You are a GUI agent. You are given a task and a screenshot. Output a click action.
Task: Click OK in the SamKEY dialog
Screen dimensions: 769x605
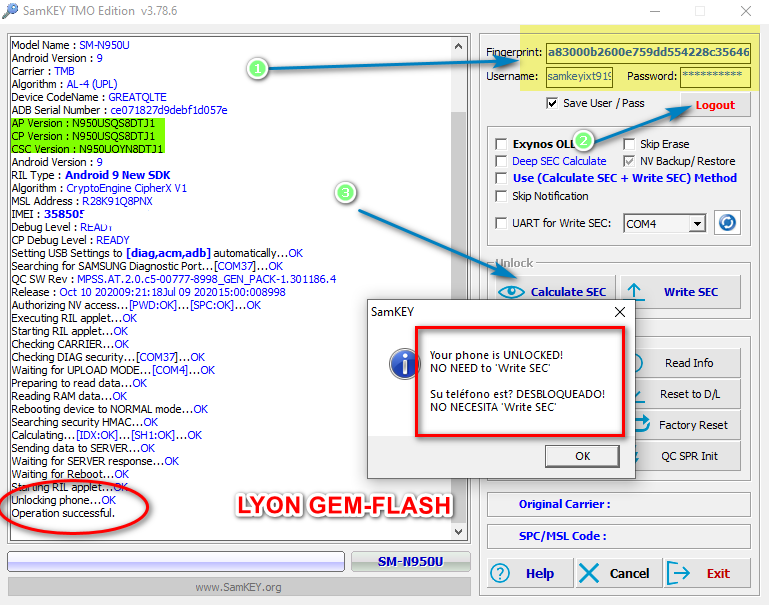582,456
